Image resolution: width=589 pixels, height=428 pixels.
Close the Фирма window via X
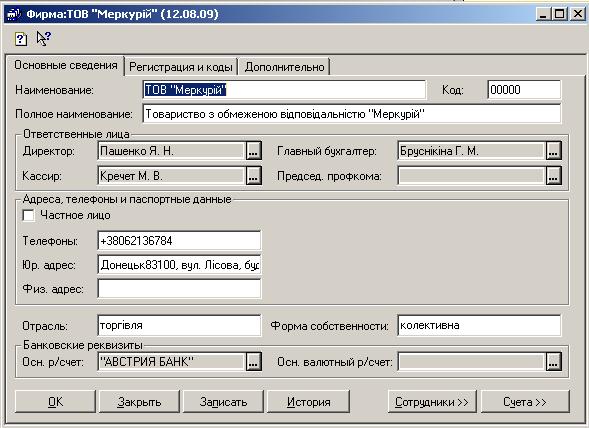577,14
